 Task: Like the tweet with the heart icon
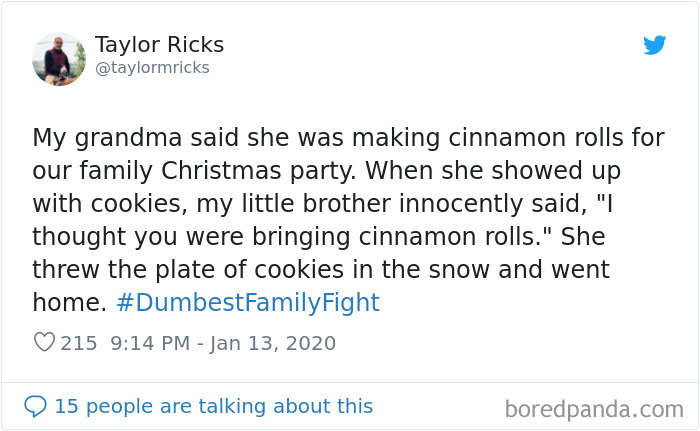[x=44, y=343]
